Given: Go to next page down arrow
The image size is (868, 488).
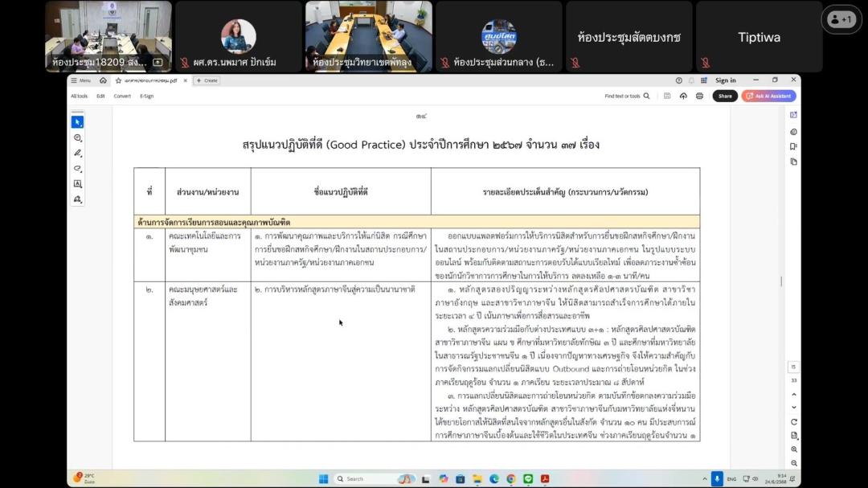Looking at the screenshot, I should pos(794,408).
